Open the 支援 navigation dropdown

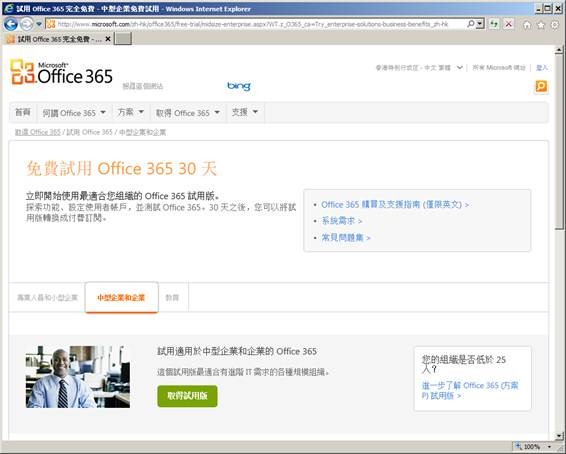click(245, 113)
